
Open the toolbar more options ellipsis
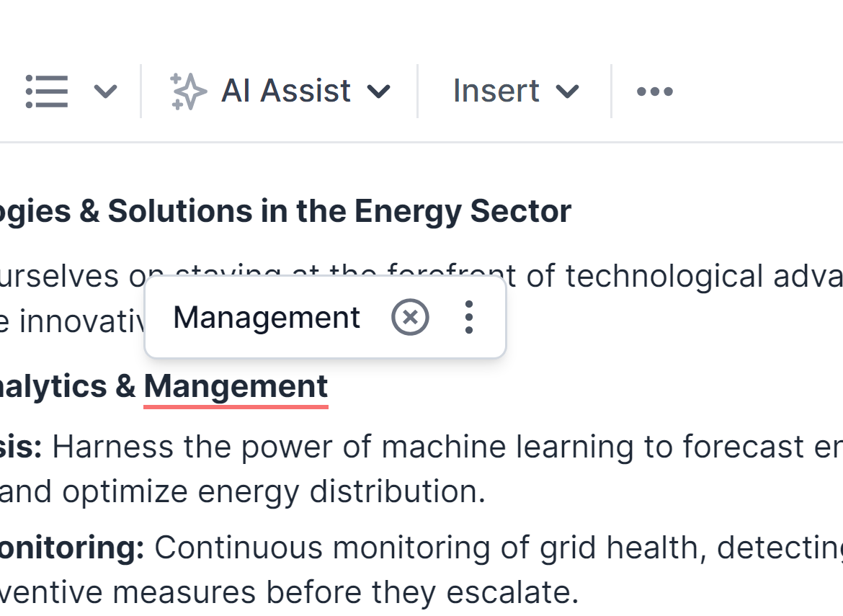click(654, 91)
